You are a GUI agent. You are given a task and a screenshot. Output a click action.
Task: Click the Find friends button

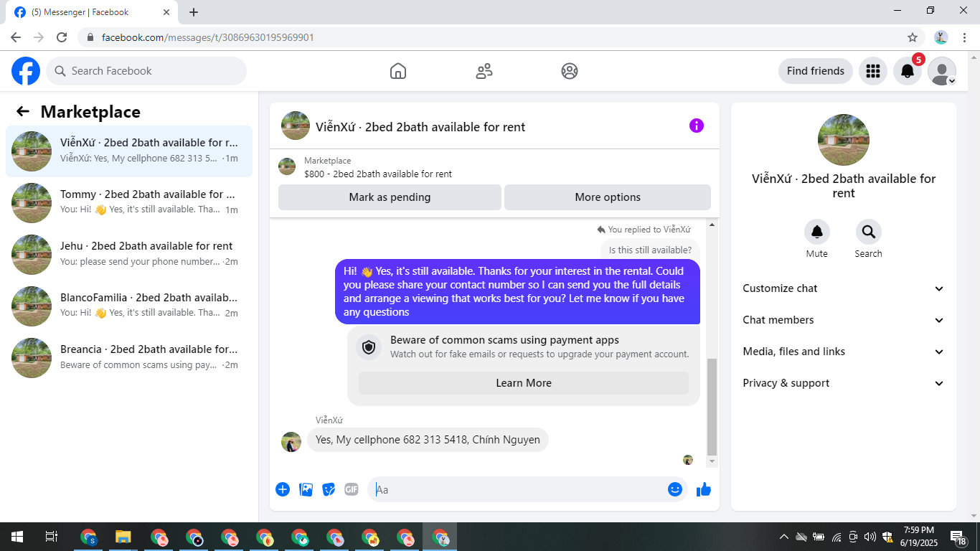(x=816, y=71)
